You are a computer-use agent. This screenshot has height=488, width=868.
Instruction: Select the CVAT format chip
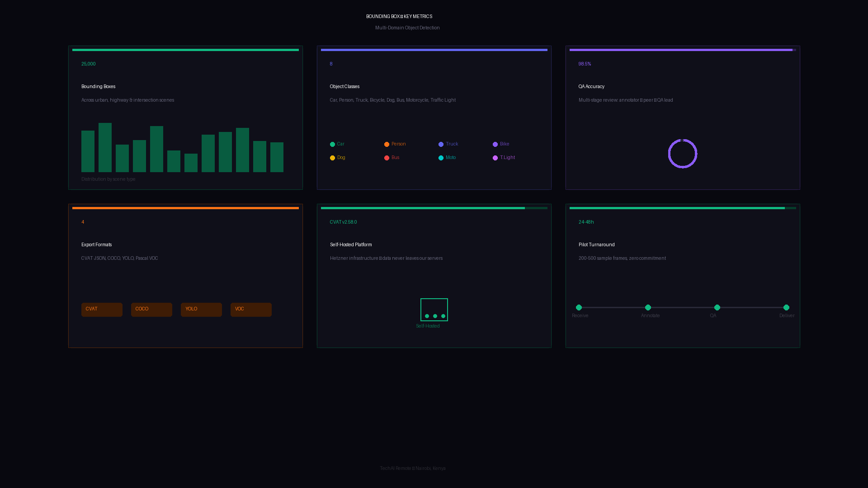click(x=102, y=310)
